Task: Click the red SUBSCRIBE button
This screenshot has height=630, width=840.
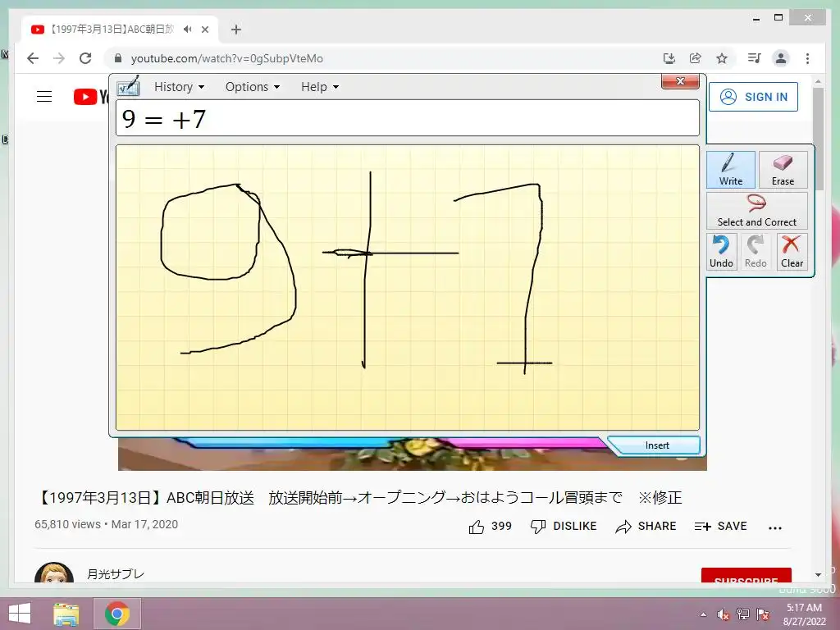Action: (746, 576)
